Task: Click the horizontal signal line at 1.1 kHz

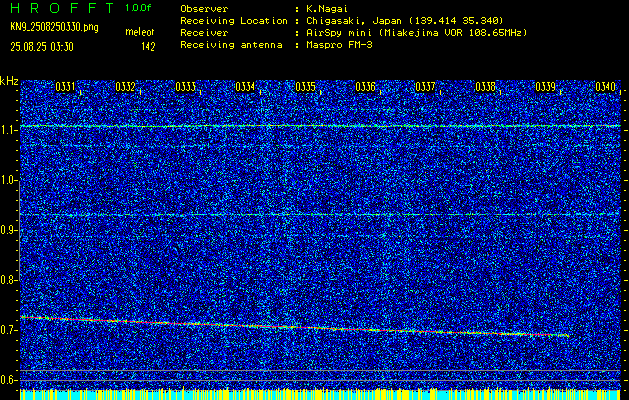Action: (x=320, y=126)
